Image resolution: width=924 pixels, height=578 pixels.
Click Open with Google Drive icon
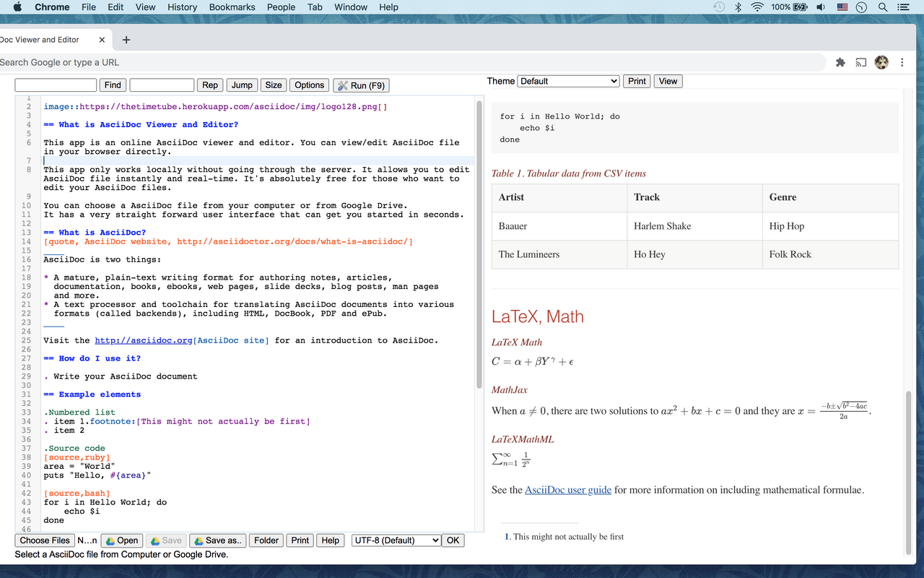click(x=121, y=540)
